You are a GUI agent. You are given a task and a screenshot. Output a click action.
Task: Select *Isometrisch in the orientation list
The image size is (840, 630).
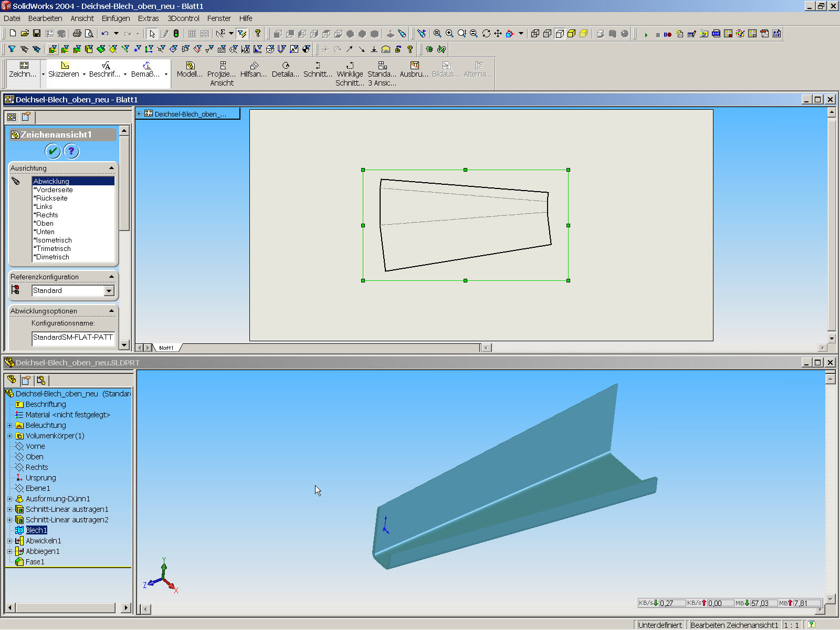54,240
